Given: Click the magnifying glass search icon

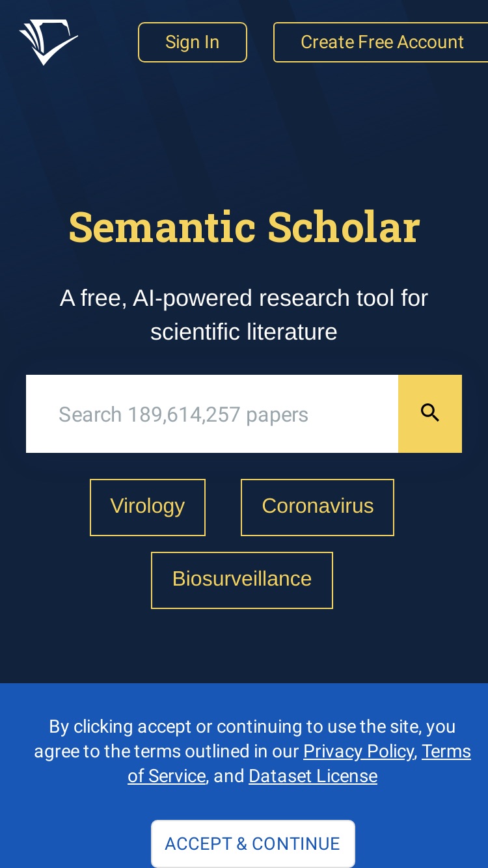Looking at the screenshot, I should coord(430,413).
